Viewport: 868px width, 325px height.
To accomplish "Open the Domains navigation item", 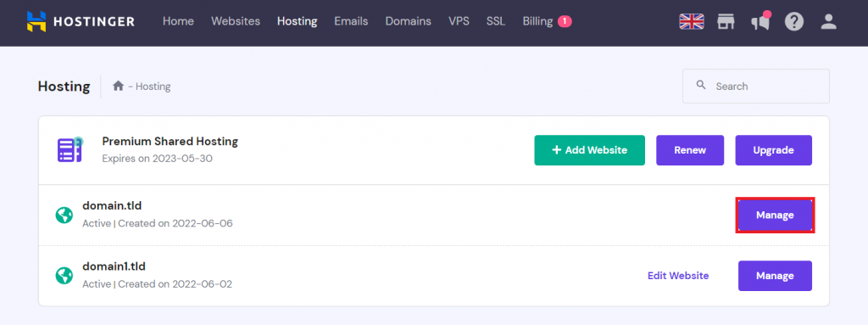I will [408, 21].
